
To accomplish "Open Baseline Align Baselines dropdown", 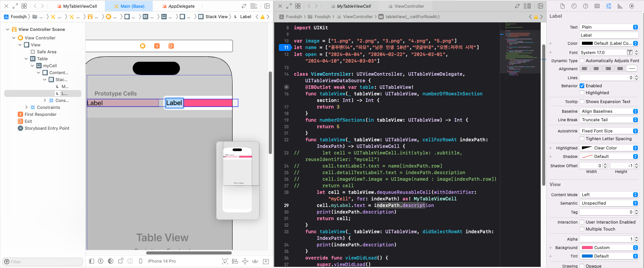I will click(x=609, y=111).
